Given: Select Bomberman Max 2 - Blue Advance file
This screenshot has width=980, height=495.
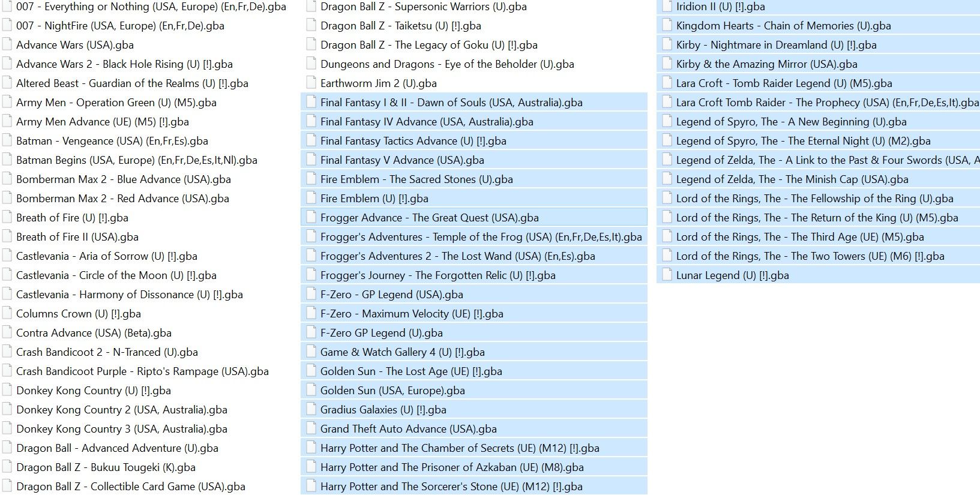Looking at the screenshot, I should click(124, 179).
